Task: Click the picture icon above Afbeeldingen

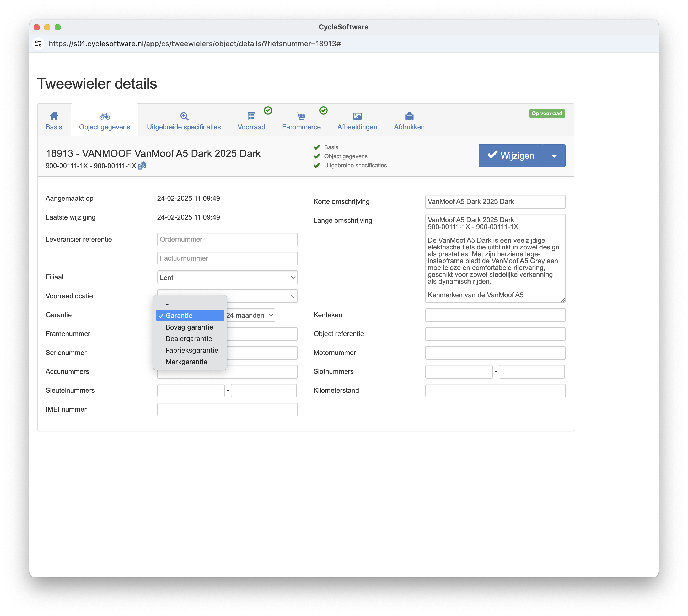Action: click(x=357, y=116)
